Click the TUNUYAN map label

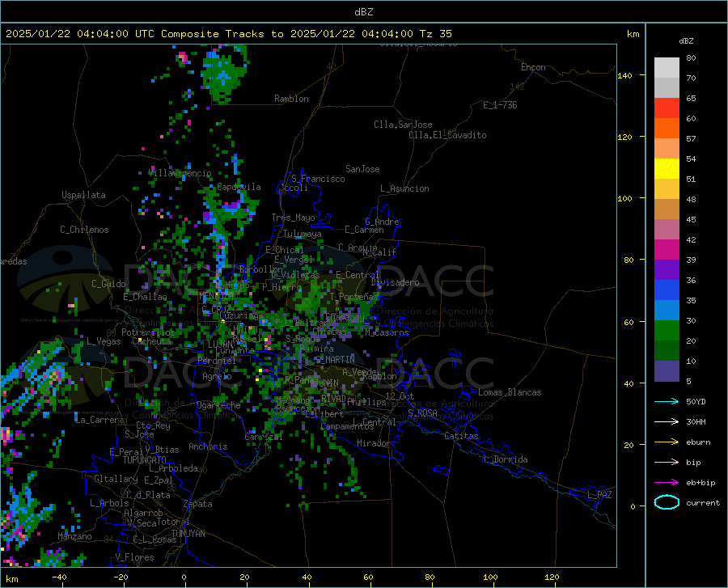pyautogui.click(x=188, y=533)
